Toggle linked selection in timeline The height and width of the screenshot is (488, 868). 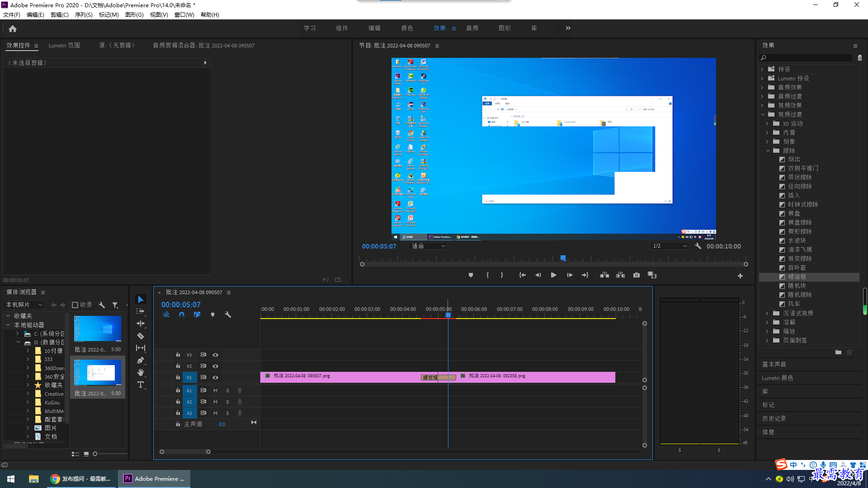197,314
